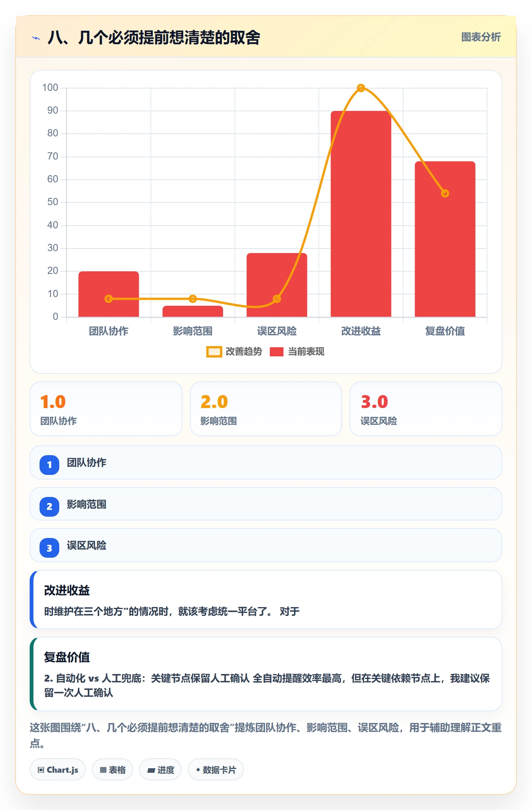
Task: Toggle the 改善趋势 legend swatch
Action: (214, 352)
